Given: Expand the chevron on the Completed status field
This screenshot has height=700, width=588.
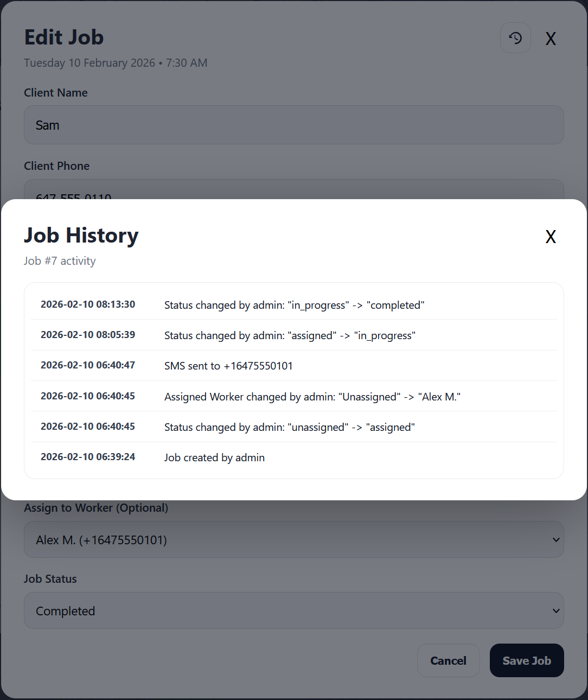Looking at the screenshot, I should point(555,610).
